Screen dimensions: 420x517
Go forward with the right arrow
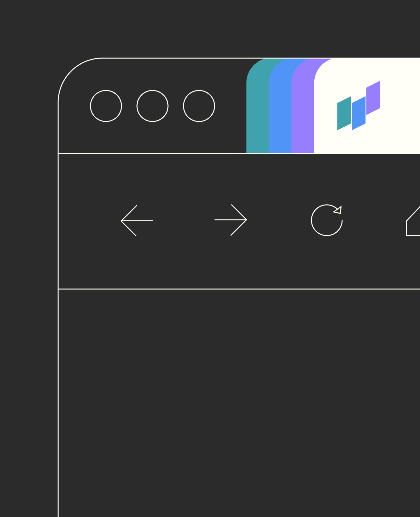tap(231, 220)
